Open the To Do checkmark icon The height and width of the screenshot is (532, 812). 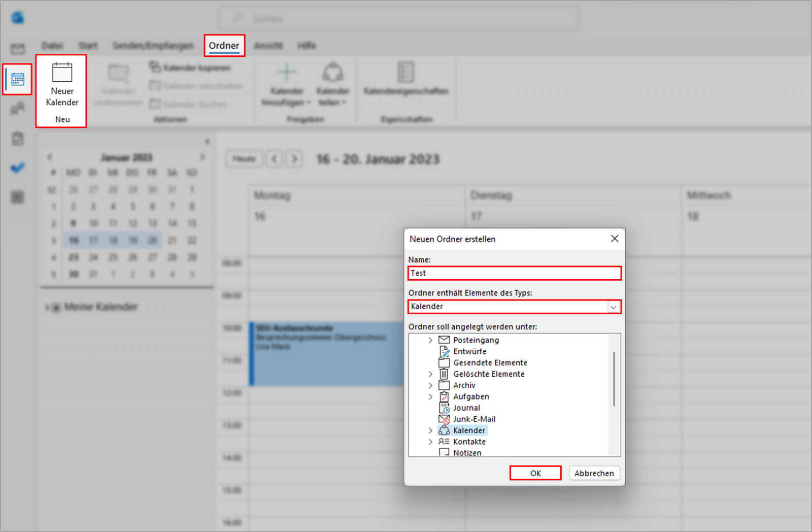point(18,168)
